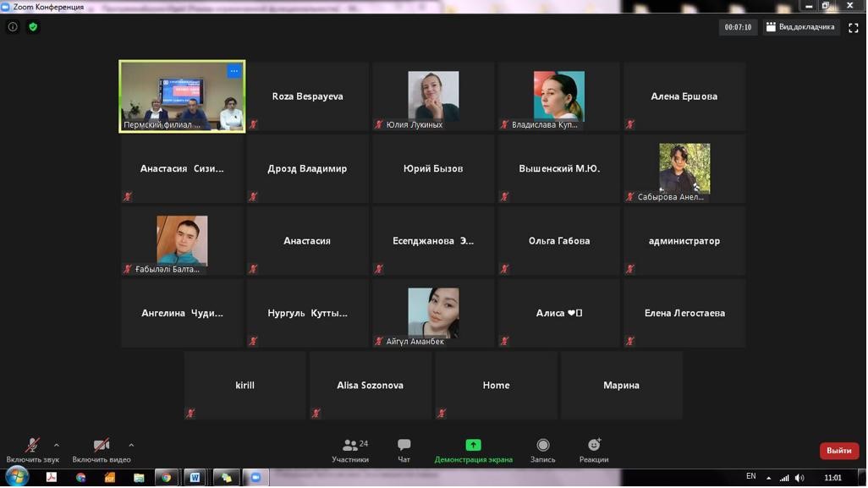Start Демонстрация экрана screen sharing
The height and width of the screenshot is (488, 868).
click(473, 451)
